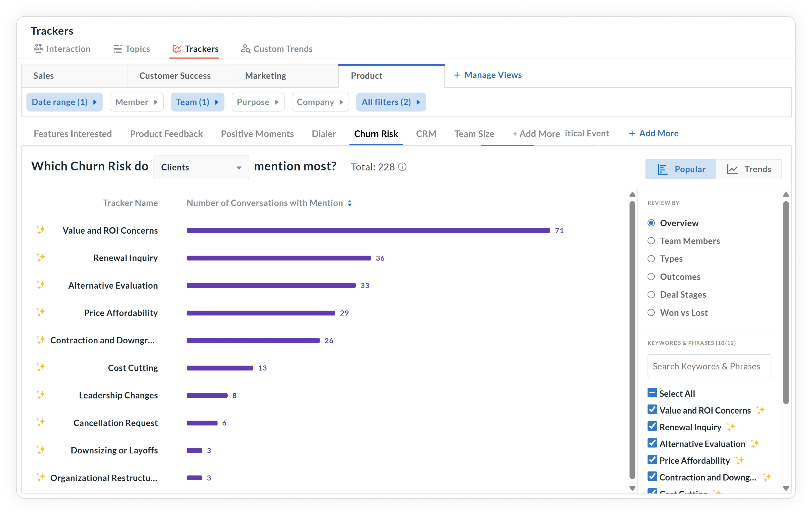Expand the All filters (2) menu
812x515 pixels.
(391, 102)
